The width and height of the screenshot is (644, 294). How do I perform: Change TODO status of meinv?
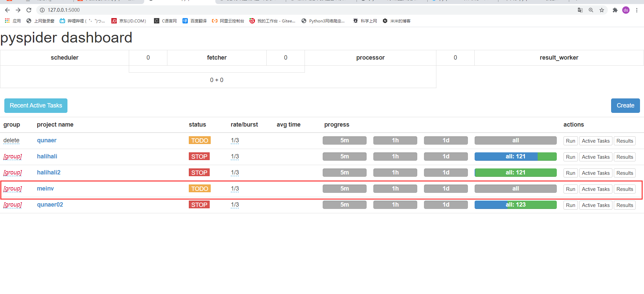click(x=200, y=189)
